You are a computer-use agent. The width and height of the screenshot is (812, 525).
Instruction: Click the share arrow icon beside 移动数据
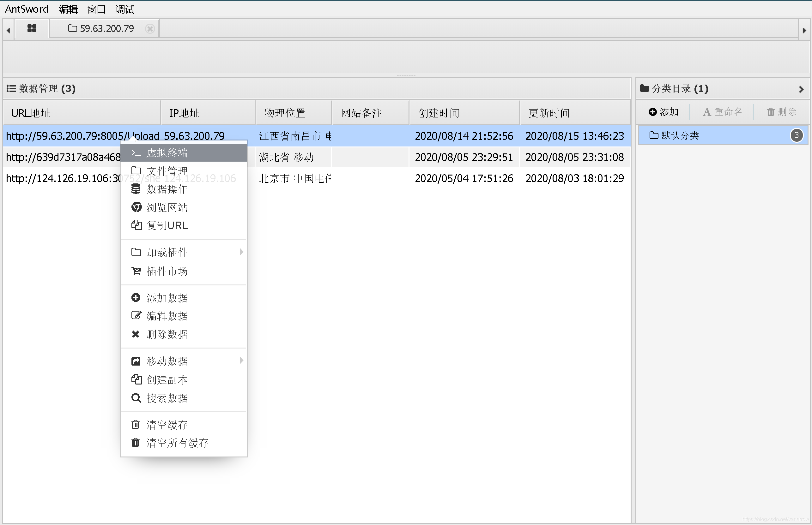point(136,361)
